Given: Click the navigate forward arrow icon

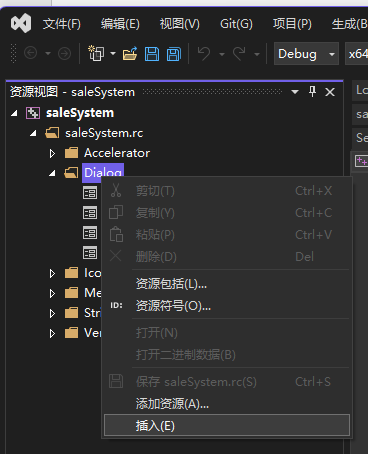Looking at the screenshot, I should pos(64,53).
